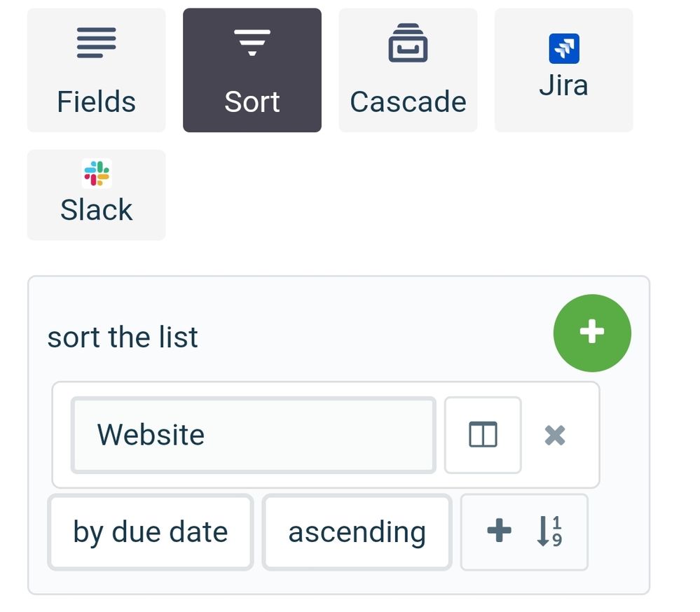Switch to the Fields tab label
700x612 pixels.
pyautogui.click(x=97, y=102)
